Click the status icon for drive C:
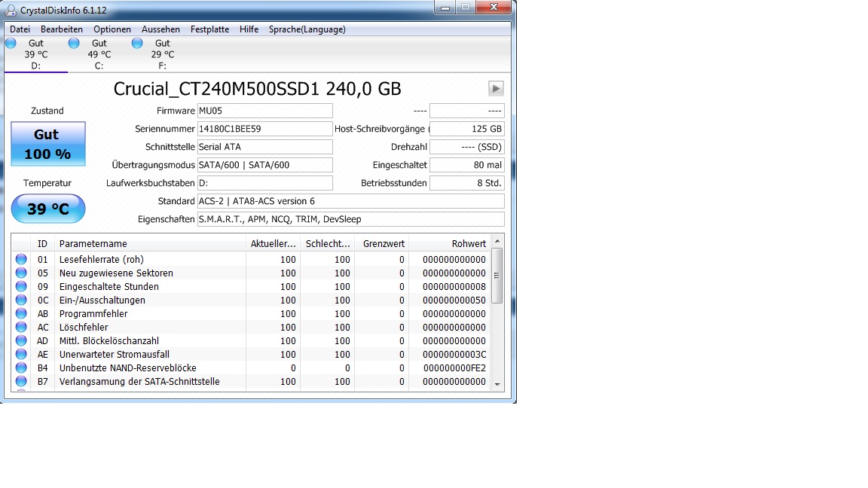 click(x=74, y=43)
